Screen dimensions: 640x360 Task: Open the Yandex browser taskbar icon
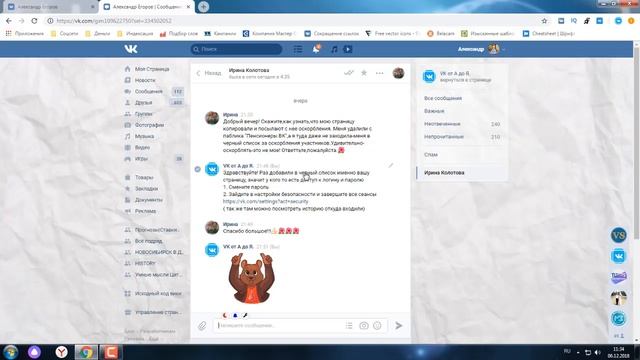(61, 352)
